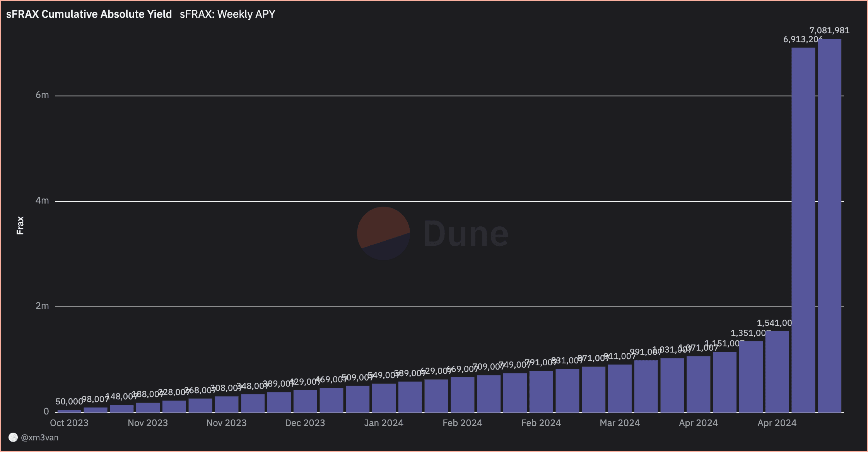Click the Mar 2024 x-axis label
The image size is (868, 452).
pyautogui.click(x=619, y=423)
